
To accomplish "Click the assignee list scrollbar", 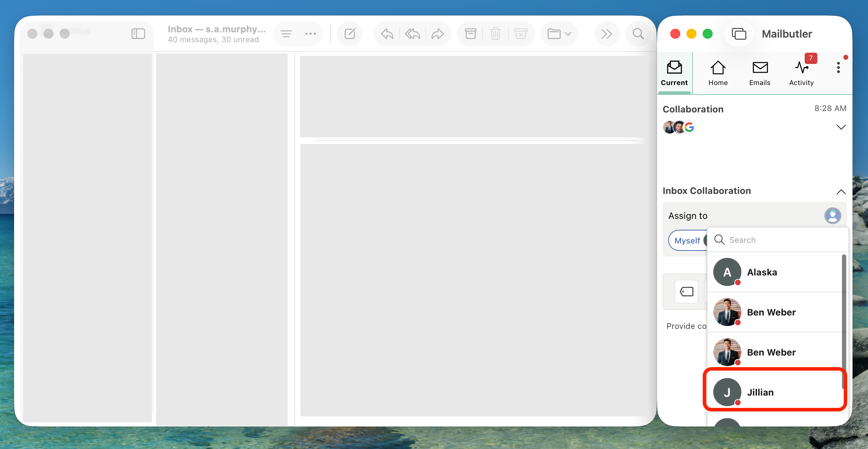I will click(x=843, y=321).
